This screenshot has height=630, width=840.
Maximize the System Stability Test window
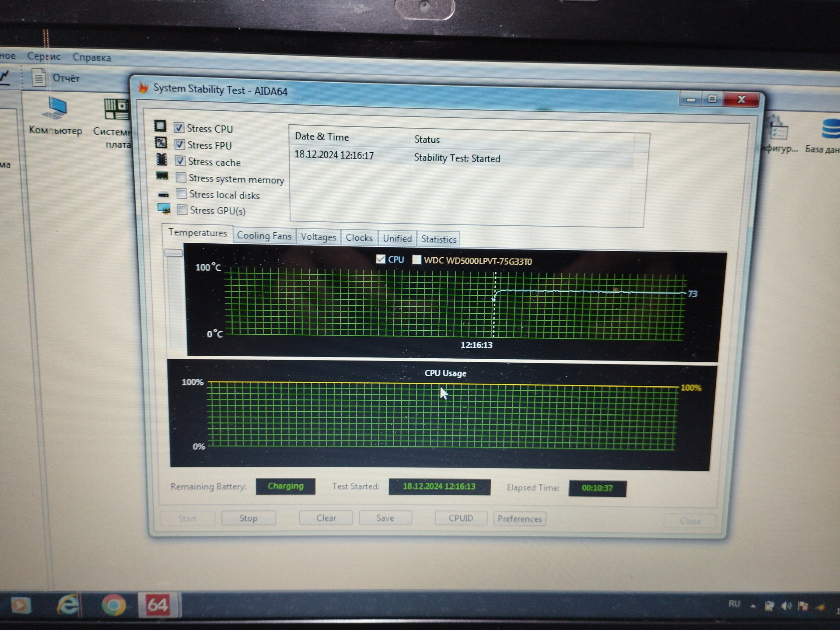[x=712, y=99]
